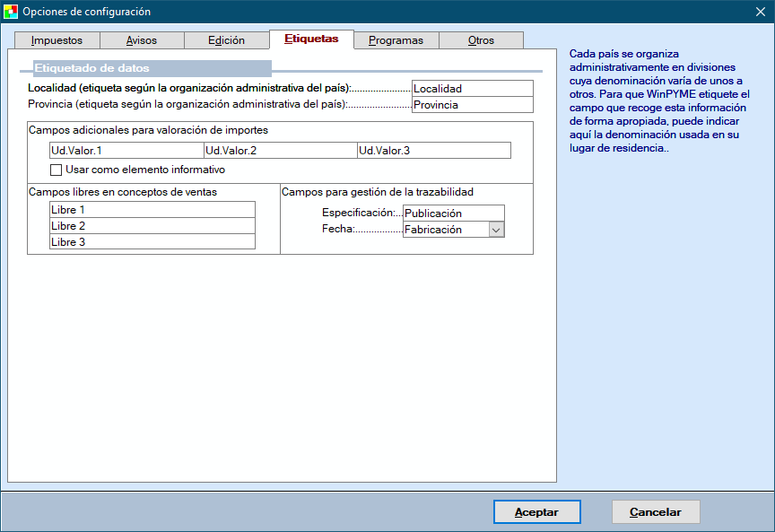Close the Opciones de configuración window
The image size is (775, 532).
pos(760,12)
